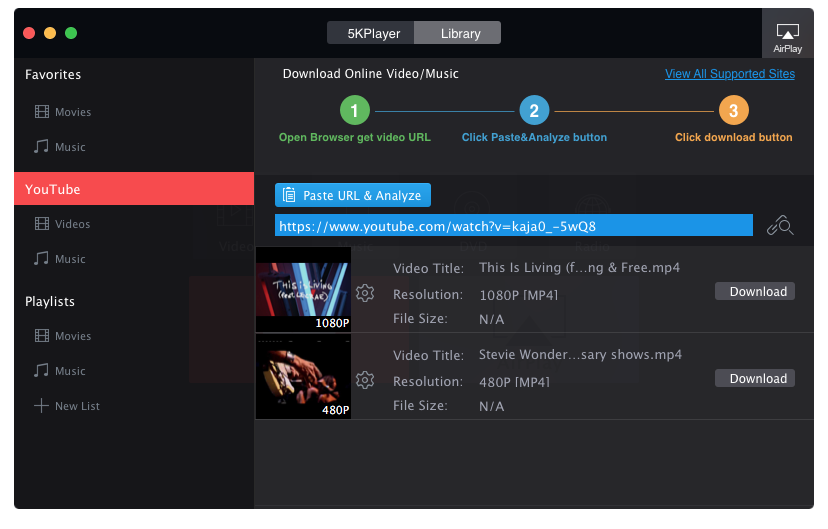The height and width of the screenshot is (529, 828).
Task: Open Videos under YouTube
Action: (x=72, y=224)
